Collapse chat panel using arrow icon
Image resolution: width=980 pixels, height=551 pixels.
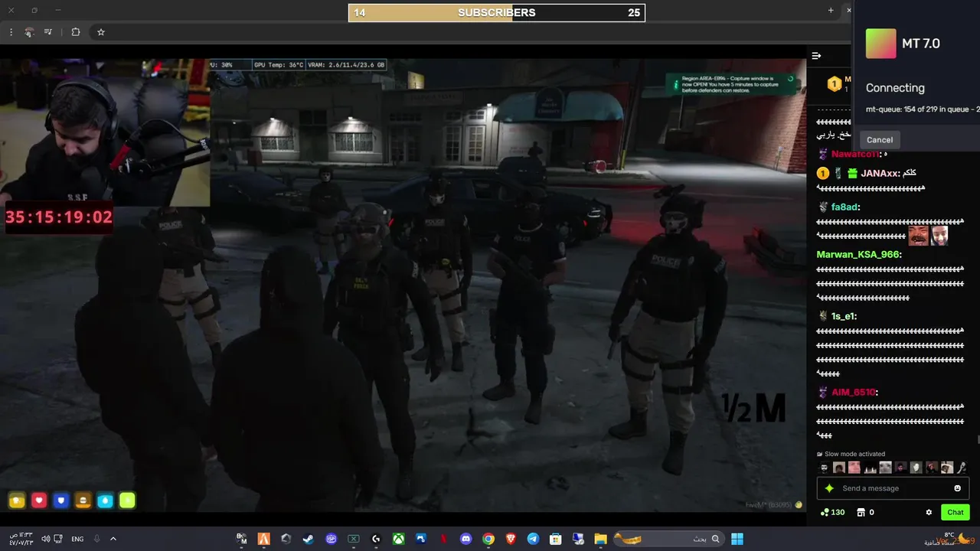click(x=816, y=56)
